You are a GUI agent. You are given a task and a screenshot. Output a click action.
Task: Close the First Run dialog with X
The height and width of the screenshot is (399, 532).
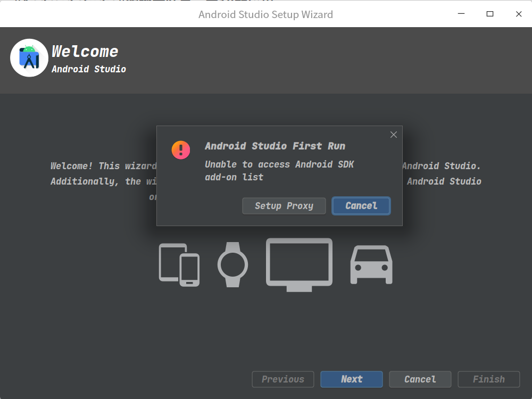[394, 135]
